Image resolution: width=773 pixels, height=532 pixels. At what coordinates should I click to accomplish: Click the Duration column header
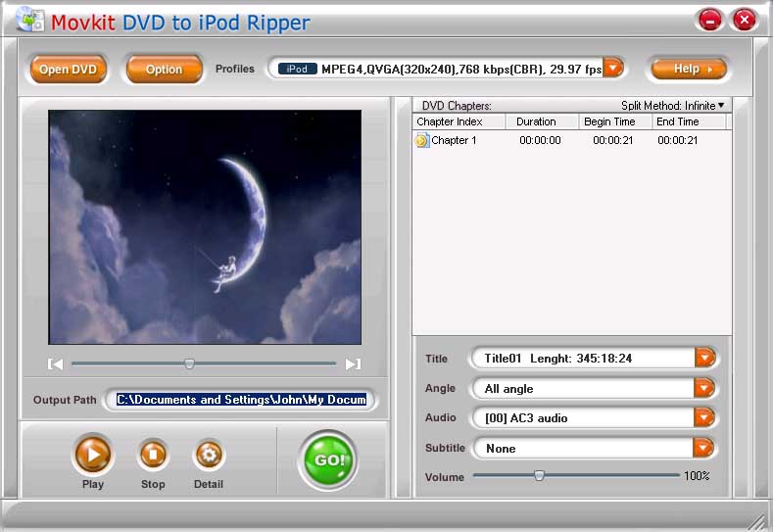pyautogui.click(x=542, y=121)
